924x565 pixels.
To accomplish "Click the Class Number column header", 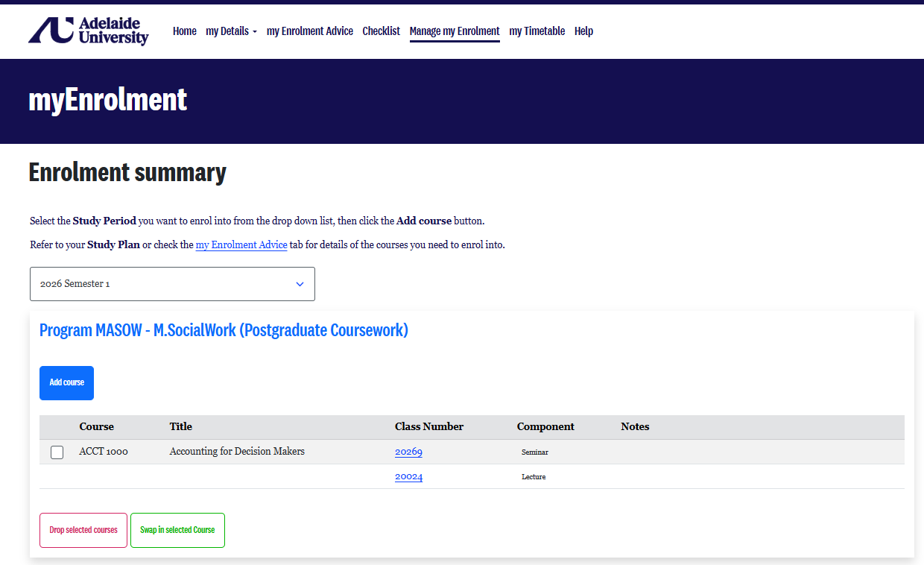I will click(429, 427).
